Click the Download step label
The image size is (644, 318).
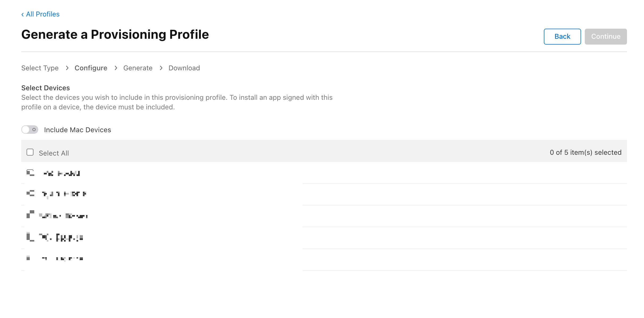click(184, 68)
